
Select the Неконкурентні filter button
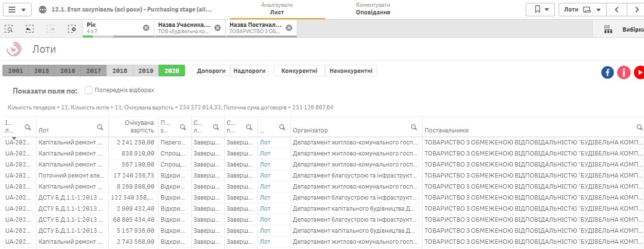coord(351,71)
